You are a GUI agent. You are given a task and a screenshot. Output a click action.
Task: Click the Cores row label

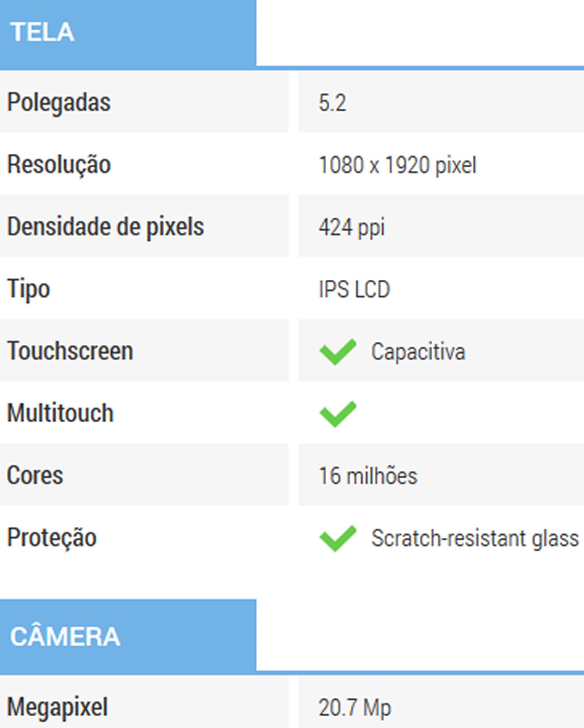pyautogui.click(x=35, y=475)
